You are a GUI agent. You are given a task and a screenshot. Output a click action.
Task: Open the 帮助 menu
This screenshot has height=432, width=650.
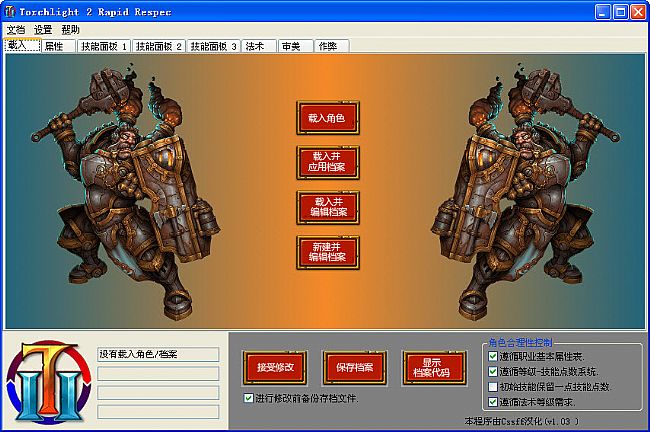[70, 30]
